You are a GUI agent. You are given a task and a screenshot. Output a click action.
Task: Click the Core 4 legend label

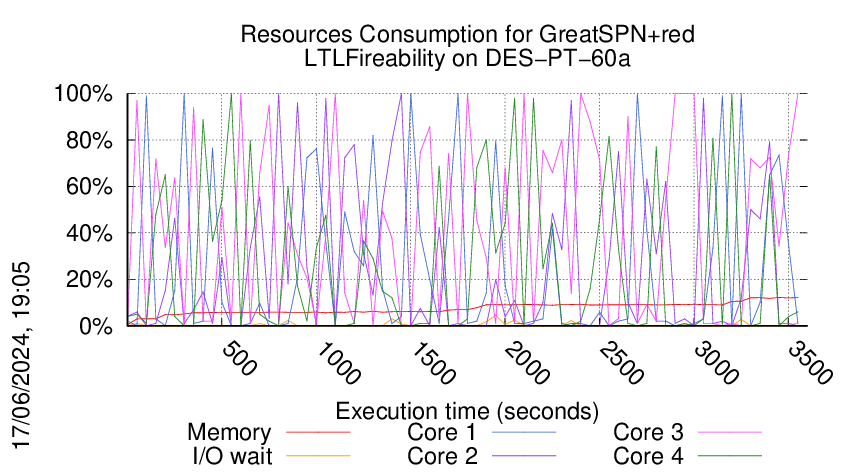click(x=648, y=456)
